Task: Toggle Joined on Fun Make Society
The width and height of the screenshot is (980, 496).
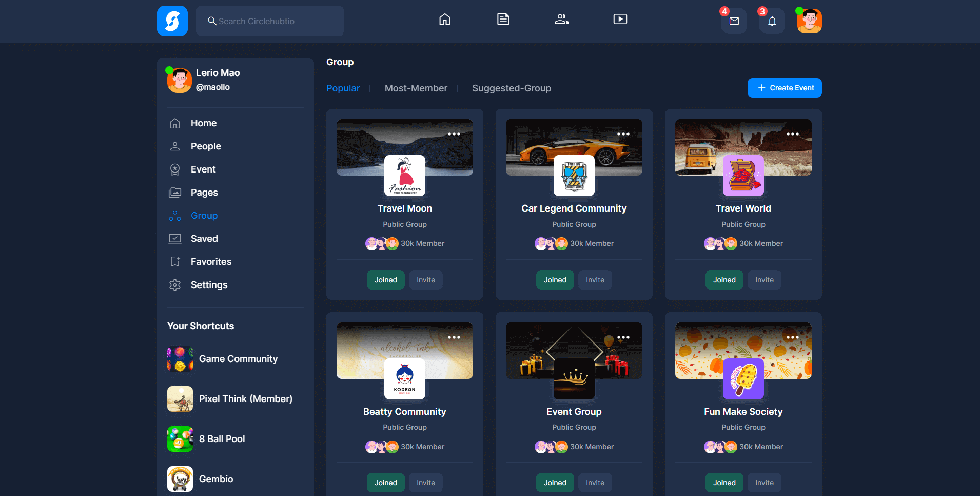Action: [724, 483]
